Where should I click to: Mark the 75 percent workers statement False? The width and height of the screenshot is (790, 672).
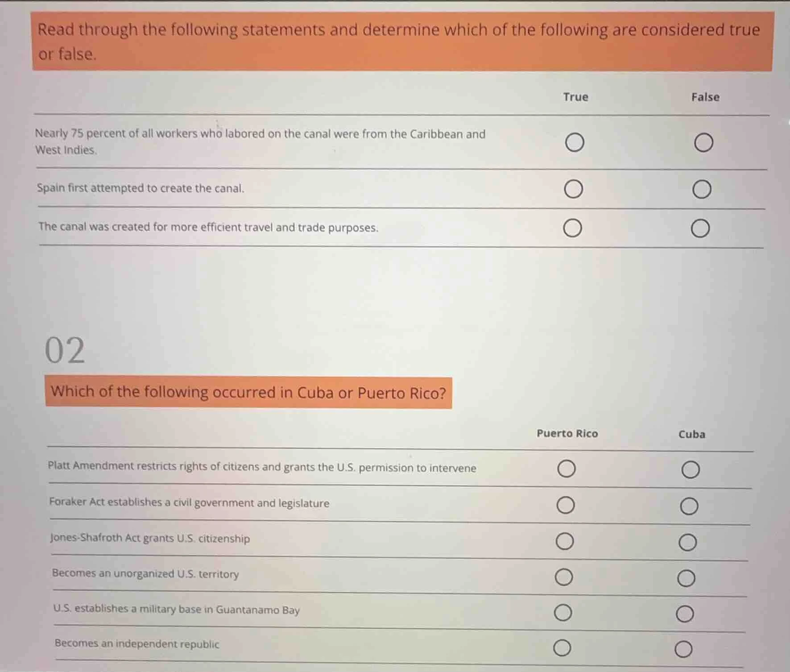(703, 142)
